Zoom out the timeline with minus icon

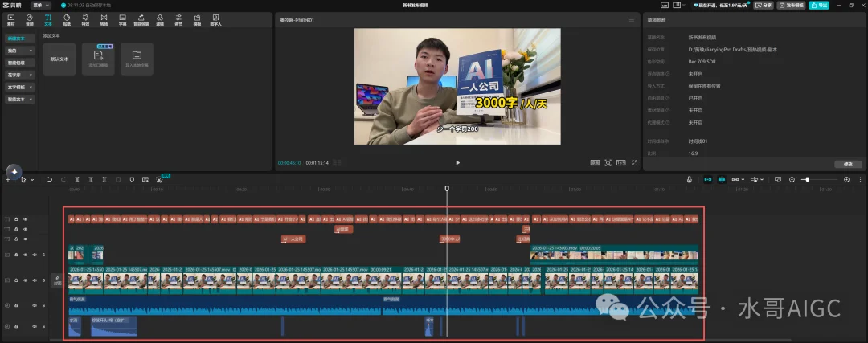point(792,179)
